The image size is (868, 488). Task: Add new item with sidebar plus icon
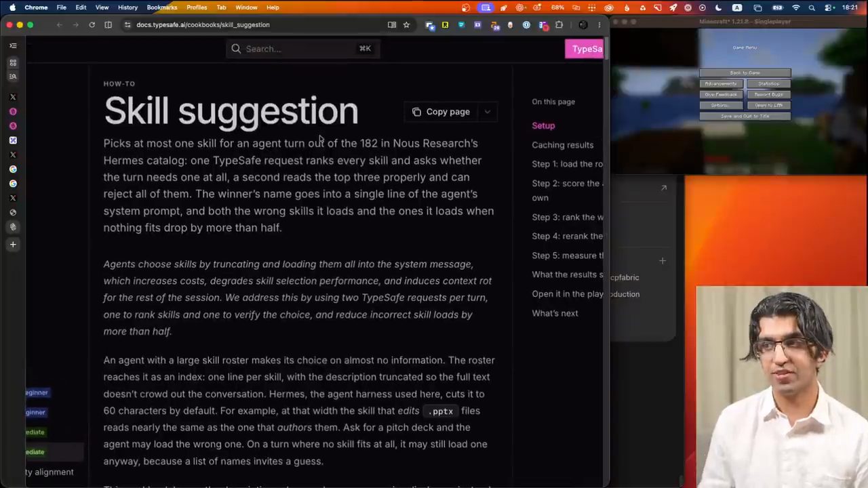[13, 245]
